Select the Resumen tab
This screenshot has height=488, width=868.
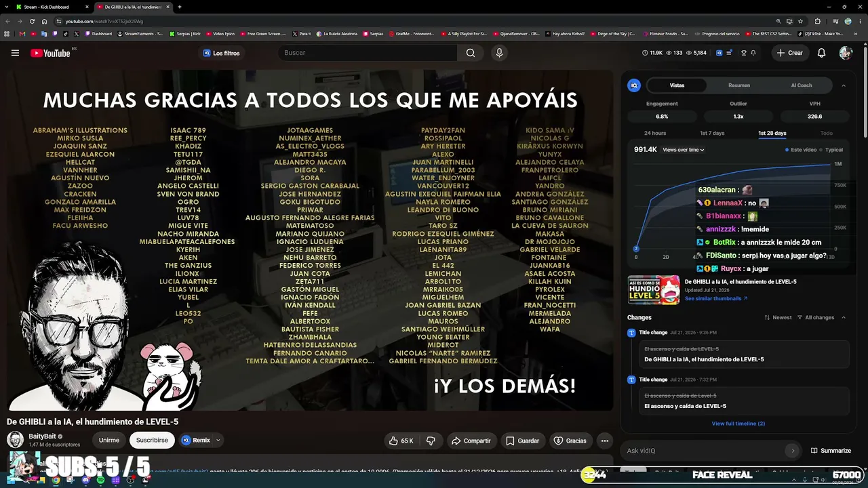[x=739, y=85]
